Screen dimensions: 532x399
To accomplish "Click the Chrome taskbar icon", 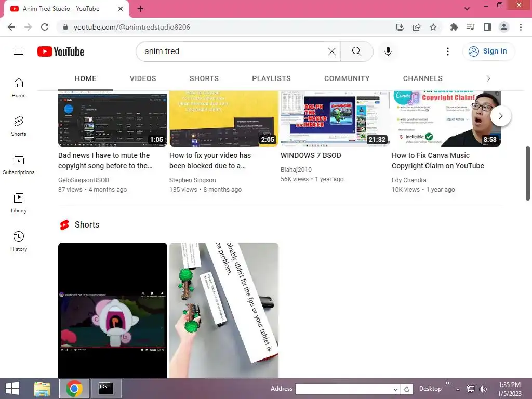I will 74,389.
